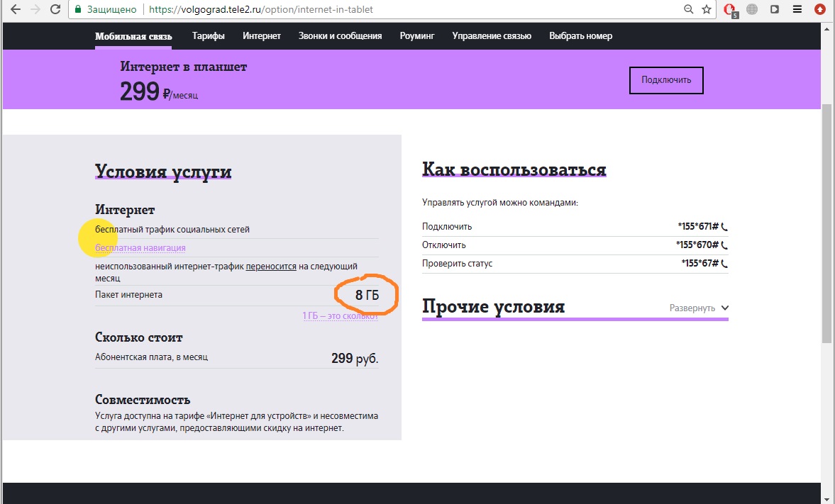Open Управление связью menu item
This screenshot has height=504, width=835.
[x=492, y=36]
